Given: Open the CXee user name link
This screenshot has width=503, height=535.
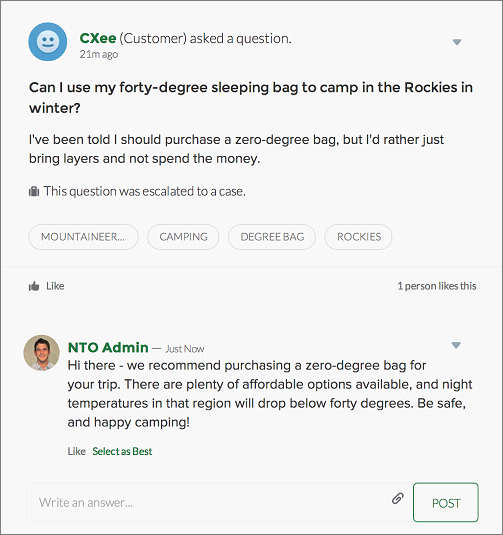Looking at the screenshot, I should (98, 38).
